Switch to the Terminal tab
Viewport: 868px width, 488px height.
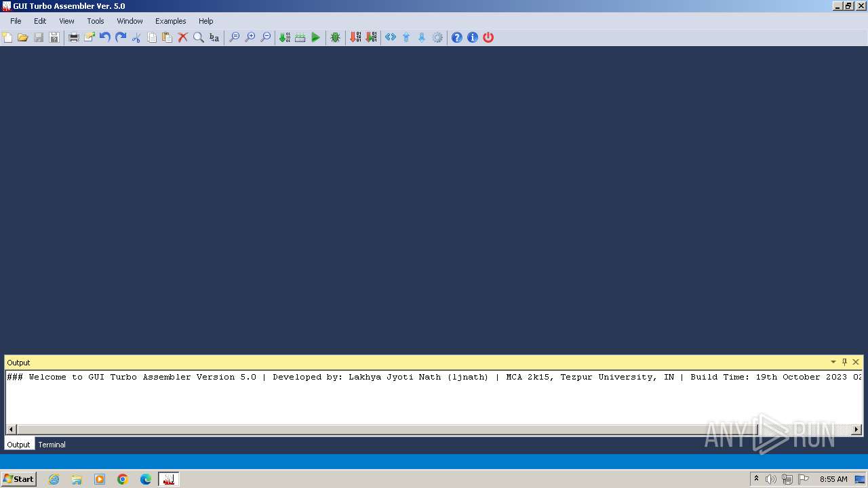click(x=52, y=445)
